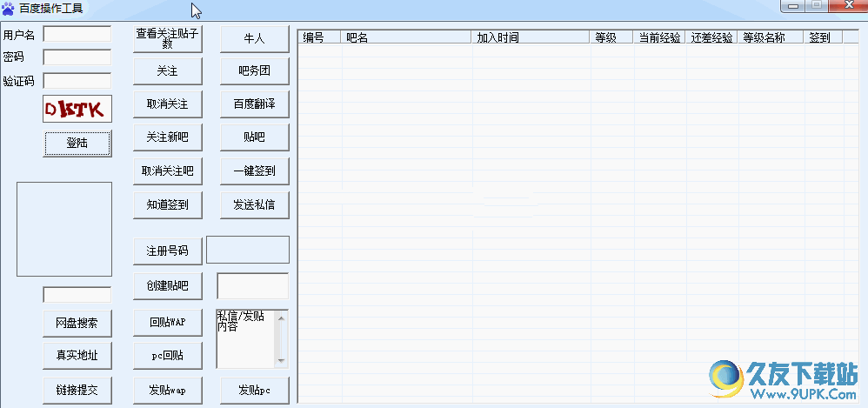Viewport: 868px width, 408px height.
Task: Sort by the 当前经验 column header
Action: click(x=659, y=37)
